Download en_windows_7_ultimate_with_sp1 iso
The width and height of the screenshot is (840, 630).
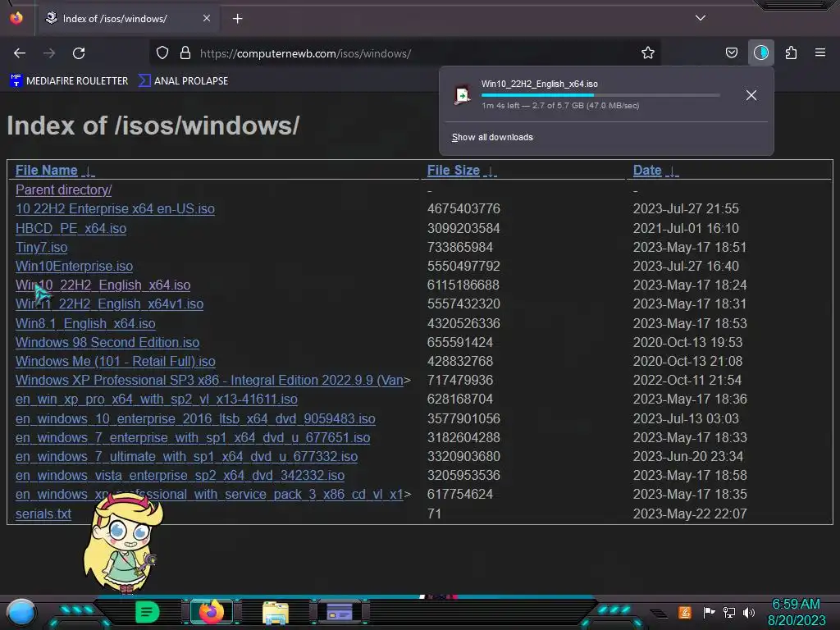tap(186, 456)
